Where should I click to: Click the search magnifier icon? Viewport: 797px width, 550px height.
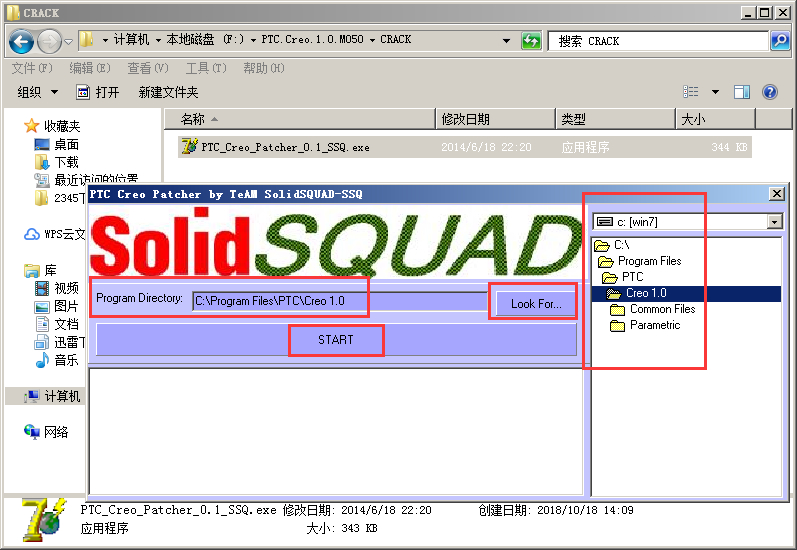780,41
